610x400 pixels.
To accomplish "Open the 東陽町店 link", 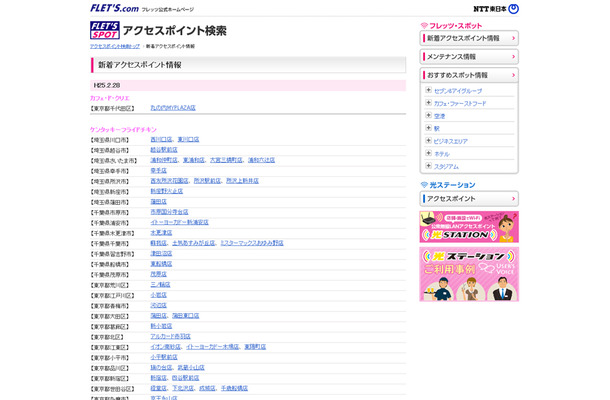I will [255, 347].
